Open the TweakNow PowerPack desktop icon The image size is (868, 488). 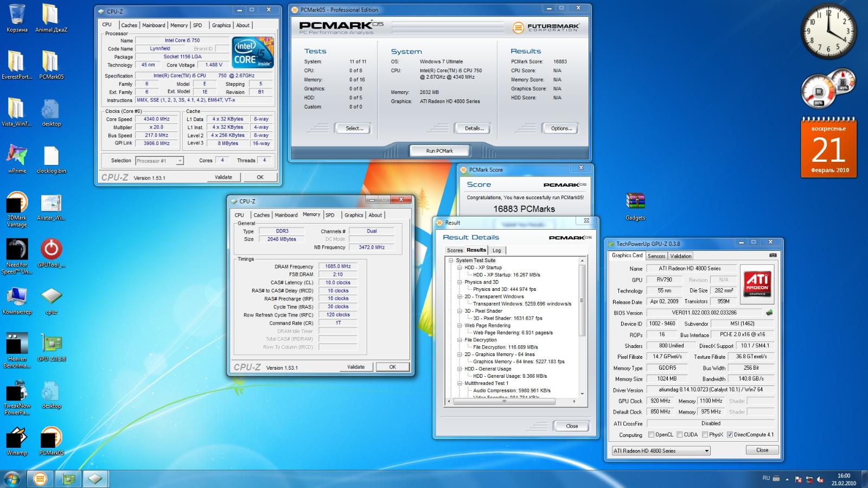point(17,397)
